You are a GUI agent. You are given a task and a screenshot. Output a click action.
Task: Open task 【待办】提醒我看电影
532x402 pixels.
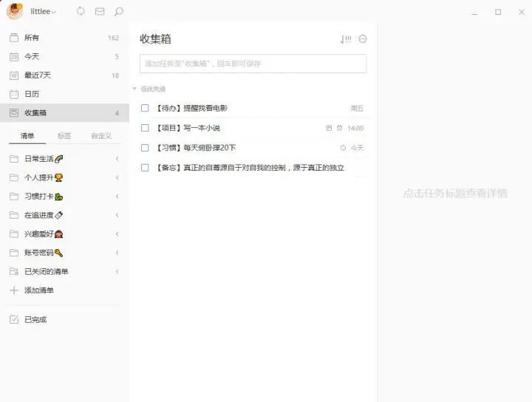tap(191, 108)
